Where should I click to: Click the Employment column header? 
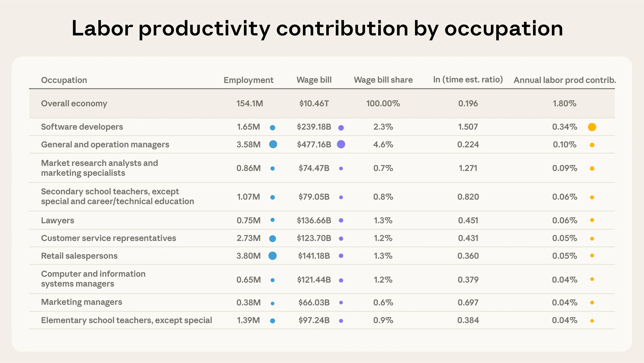pyautogui.click(x=248, y=80)
